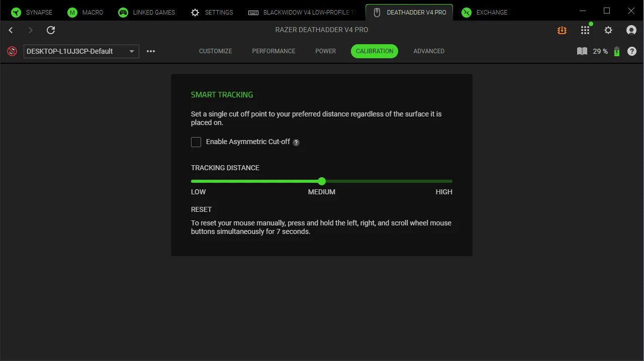Click the Settings gear icon in tab bar
This screenshot has width=644, height=361.
(x=195, y=13)
